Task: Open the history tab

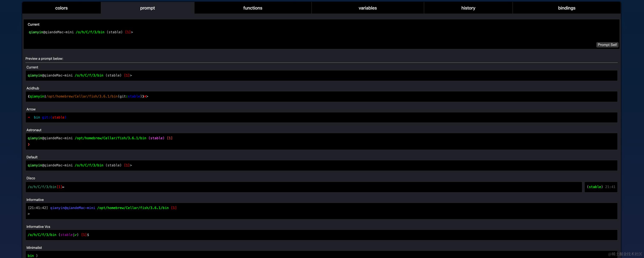Action: [x=468, y=8]
